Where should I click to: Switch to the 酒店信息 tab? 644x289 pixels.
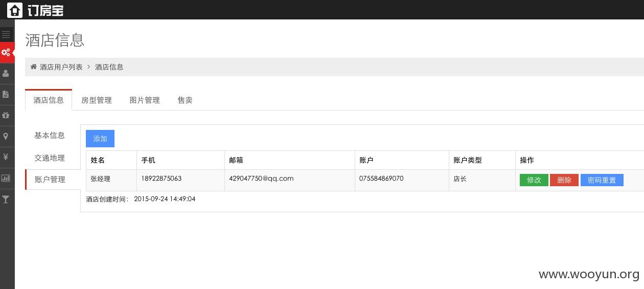tap(49, 100)
